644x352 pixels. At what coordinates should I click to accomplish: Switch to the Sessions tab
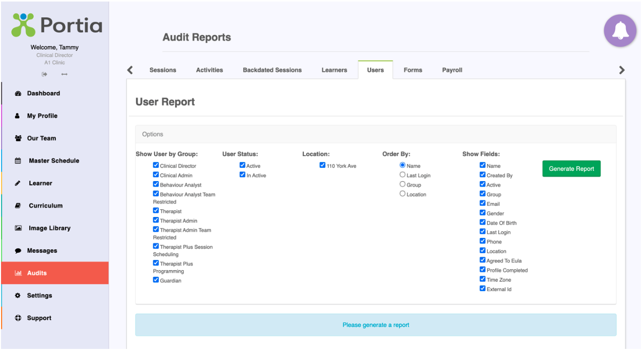pyautogui.click(x=163, y=70)
